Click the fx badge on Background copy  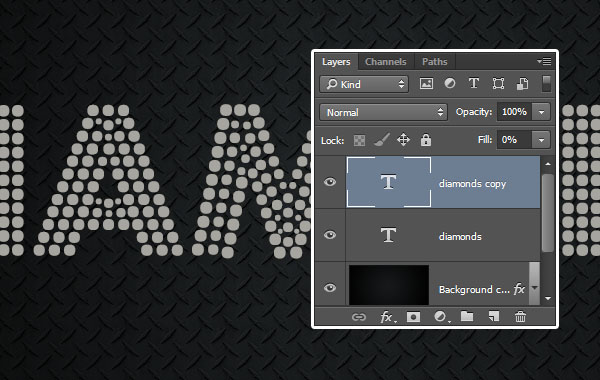click(519, 289)
